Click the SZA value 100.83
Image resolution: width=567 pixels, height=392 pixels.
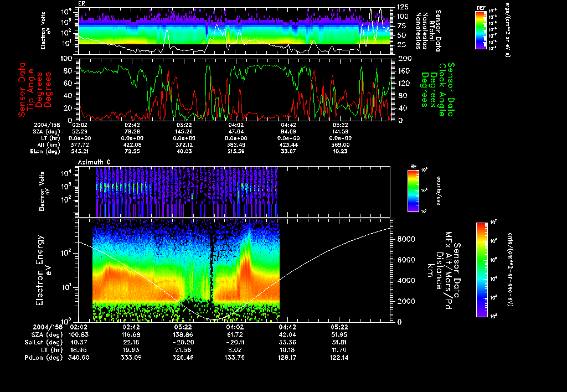tap(78, 335)
